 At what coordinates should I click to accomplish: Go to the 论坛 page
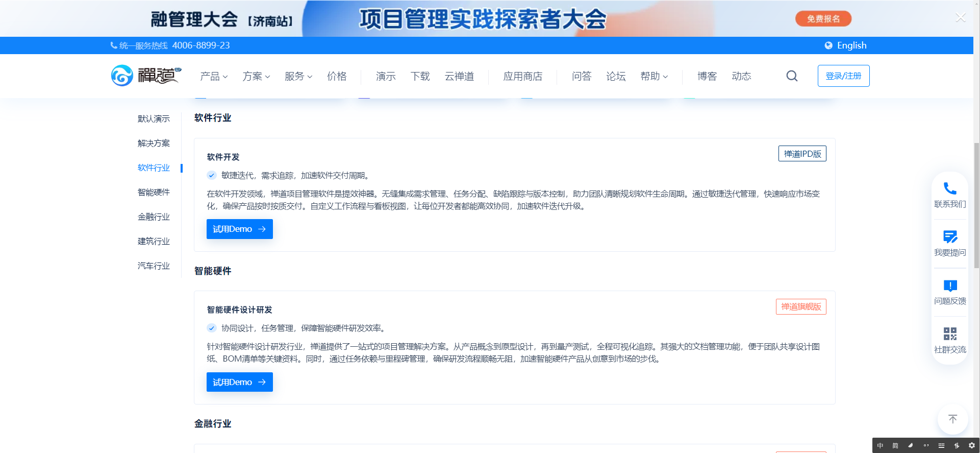[x=616, y=76]
